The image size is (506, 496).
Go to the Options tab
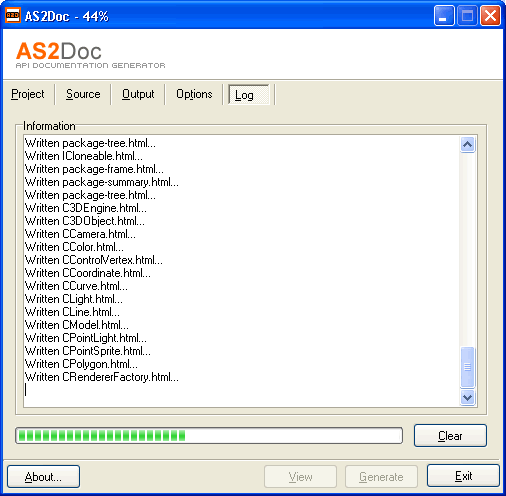click(x=194, y=94)
